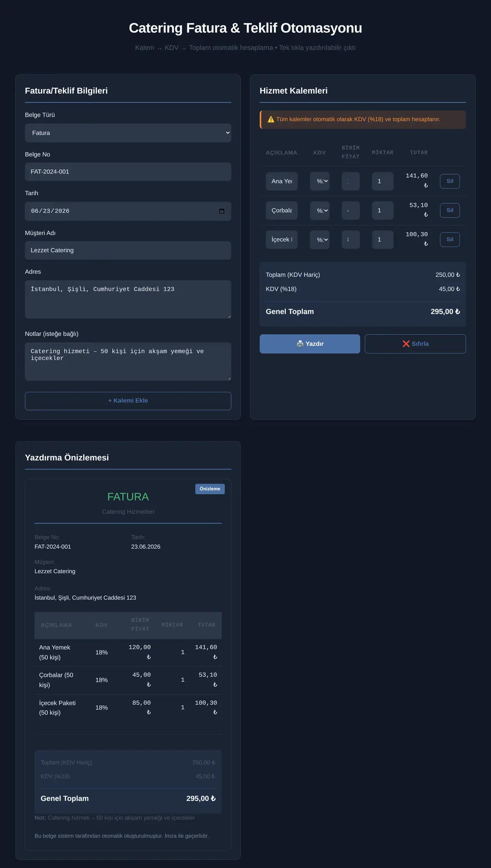
Task: Click the KDV (%18) 45,00 ₺ value in Hizmet Kalemleri
Action: click(449, 289)
